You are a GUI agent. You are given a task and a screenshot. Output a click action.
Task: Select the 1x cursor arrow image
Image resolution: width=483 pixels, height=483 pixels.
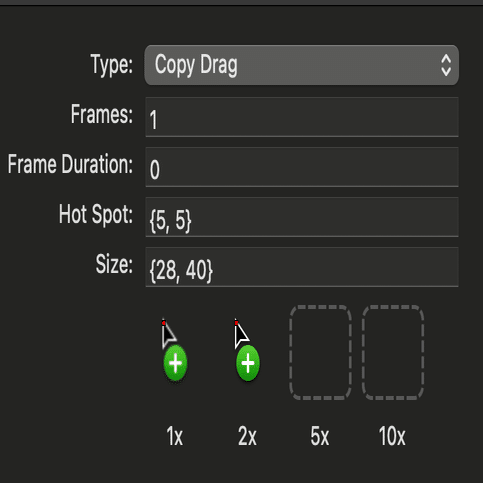point(168,335)
